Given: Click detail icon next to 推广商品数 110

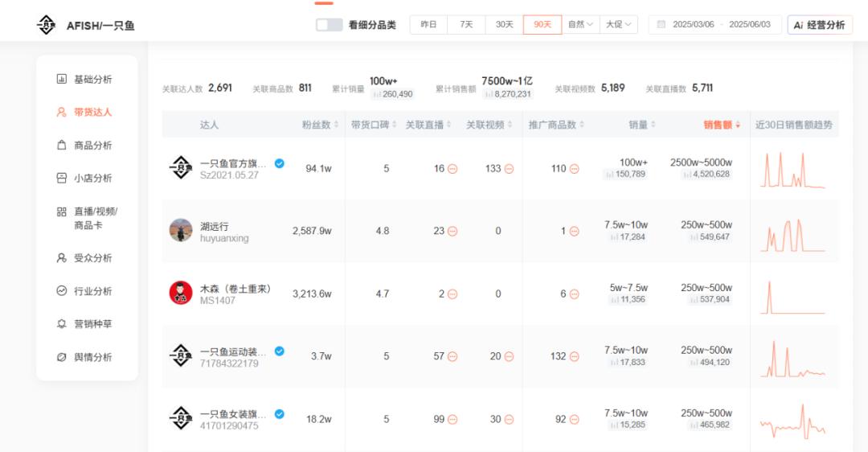Looking at the screenshot, I should 574,169.
